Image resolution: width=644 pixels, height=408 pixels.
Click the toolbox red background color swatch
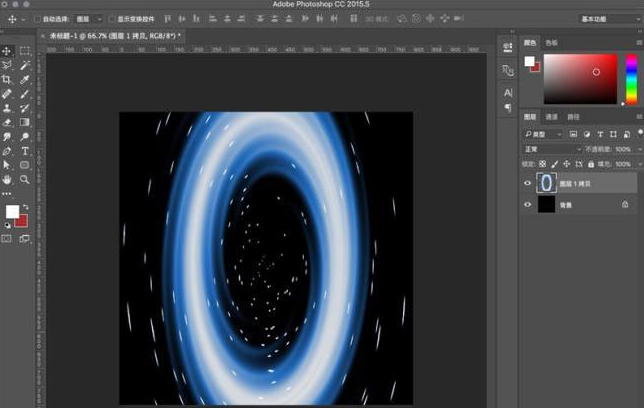[23, 223]
